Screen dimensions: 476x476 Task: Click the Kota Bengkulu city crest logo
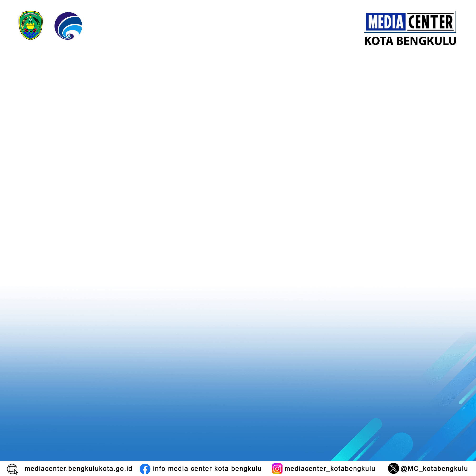(x=30, y=25)
